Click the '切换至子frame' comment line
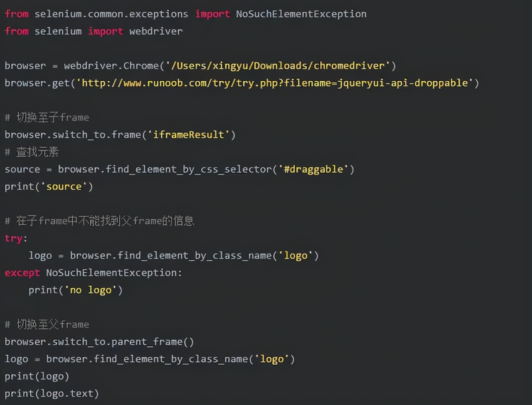The width and height of the screenshot is (532, 405). point(47,118)
